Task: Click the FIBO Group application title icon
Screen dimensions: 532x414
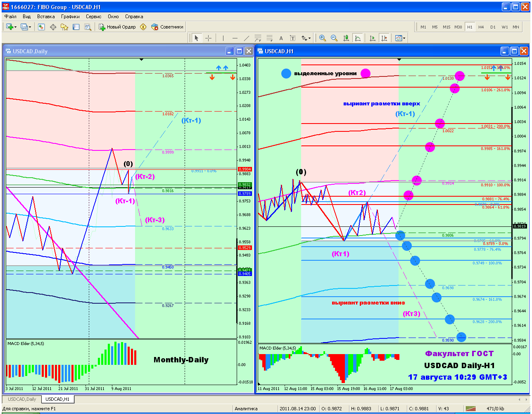Action: tap(6, 7)
